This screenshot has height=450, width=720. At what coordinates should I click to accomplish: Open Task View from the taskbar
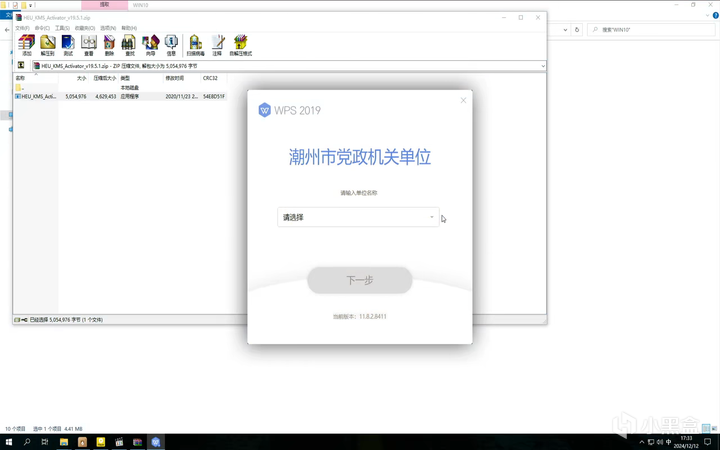[x=45, y=442]
